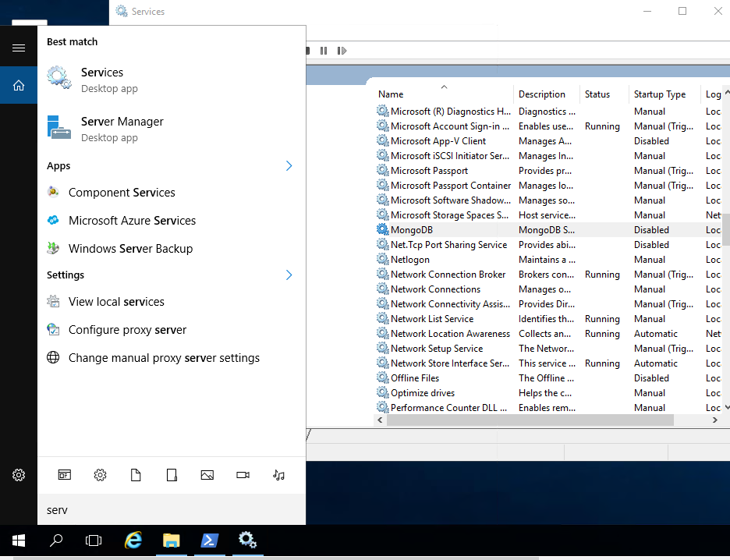Viewport: 730px width, 560px height.
Task: Select Network Setup Service row
Action: pos(548,348)
